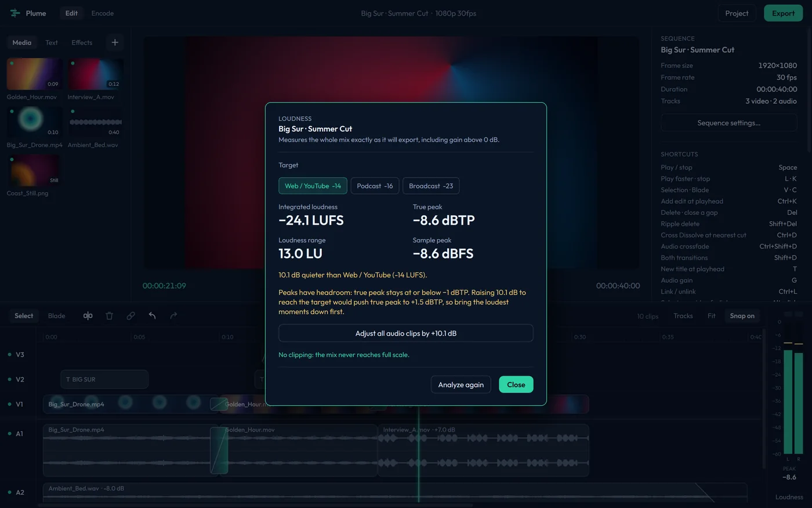812x508 pixels.
Task: Select the Ambient_Bed.wav media thumbnail
Action: pos(95,122)
